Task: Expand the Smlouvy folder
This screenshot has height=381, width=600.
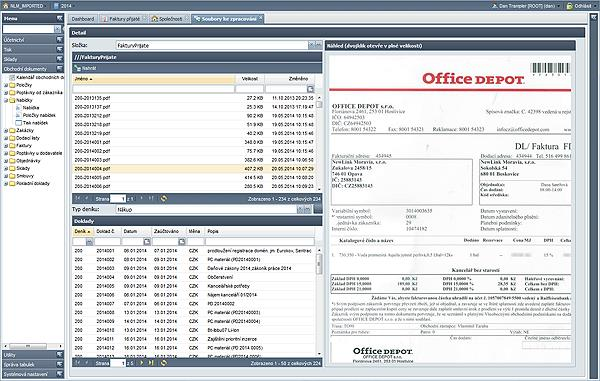Action: pos(6,176)
